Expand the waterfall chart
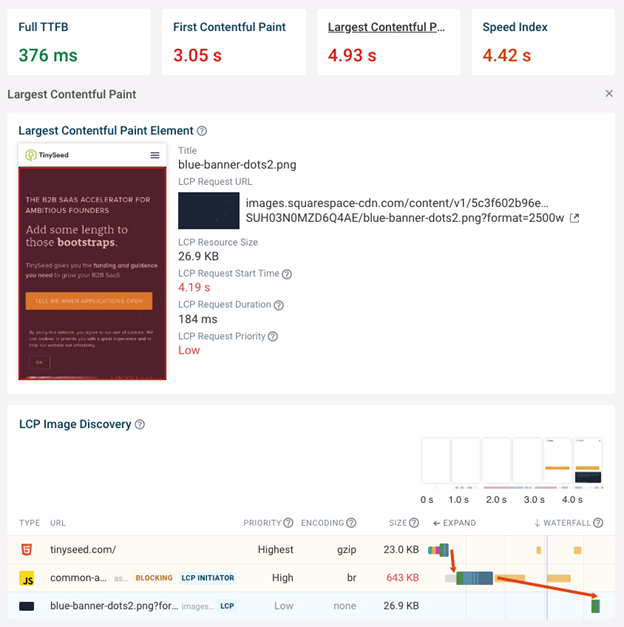Screen dimensions: 624x627 (x=454, y=523)
